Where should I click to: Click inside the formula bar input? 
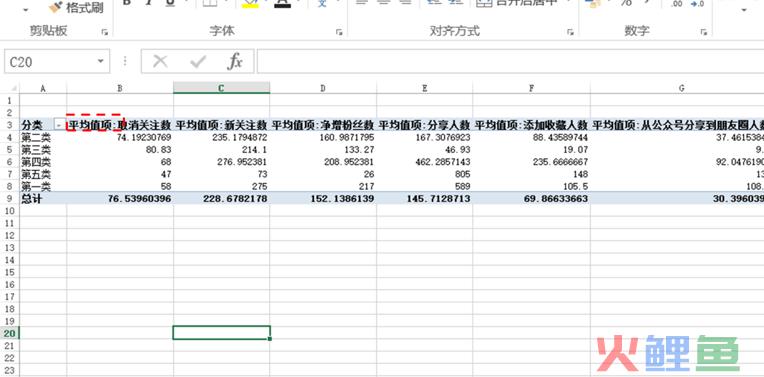[x=510, y=61]
